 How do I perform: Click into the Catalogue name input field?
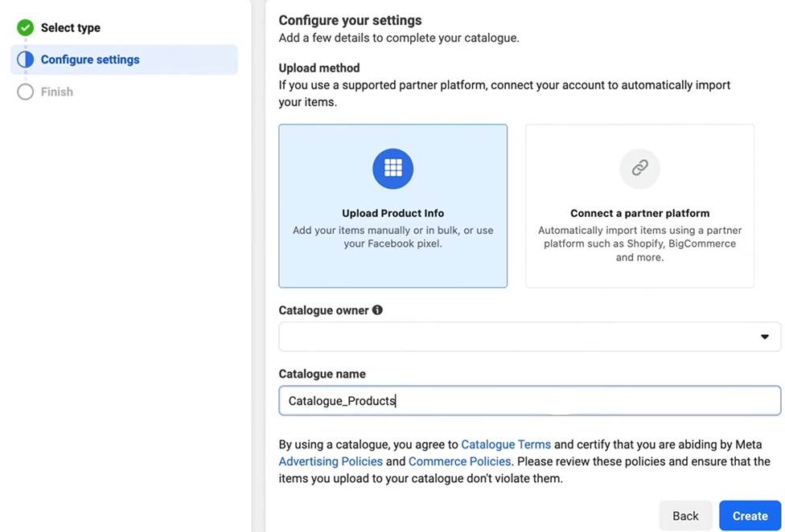tap(530, 400)
